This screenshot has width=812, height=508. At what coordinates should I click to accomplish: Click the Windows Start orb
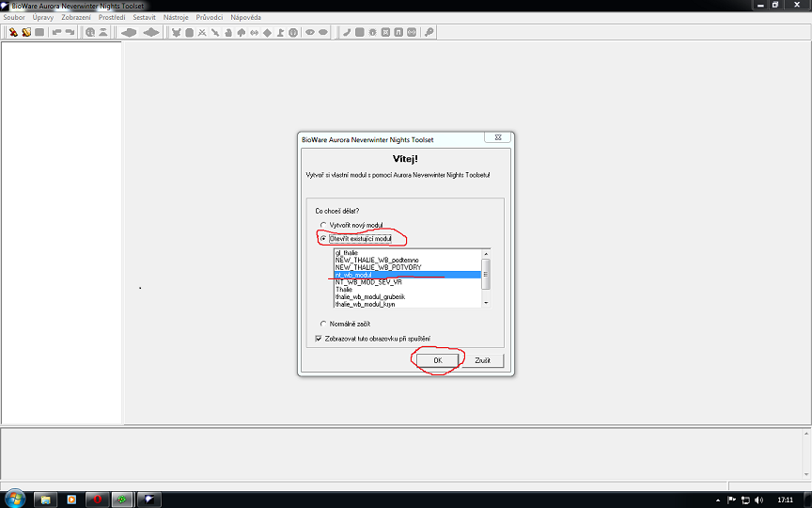15,498
